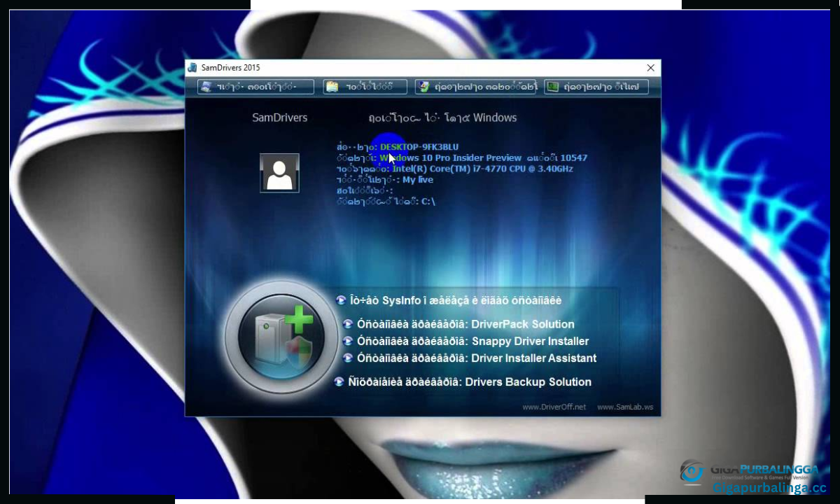The width and height of the screenshot is (840, 504).
Task: Visit www.SamLab.ws link
Action: pyautogui.click(x=625, y=407)
